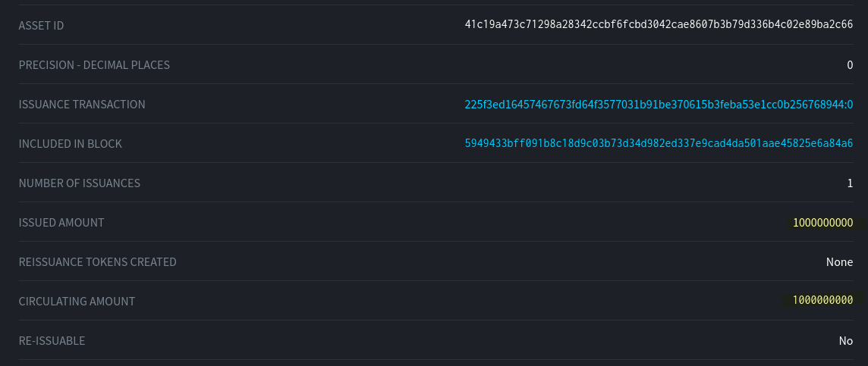The image size is (868, 366).
Task: Click the INCLUDED IN BLOCK label
Action: (x=70, y=144)
